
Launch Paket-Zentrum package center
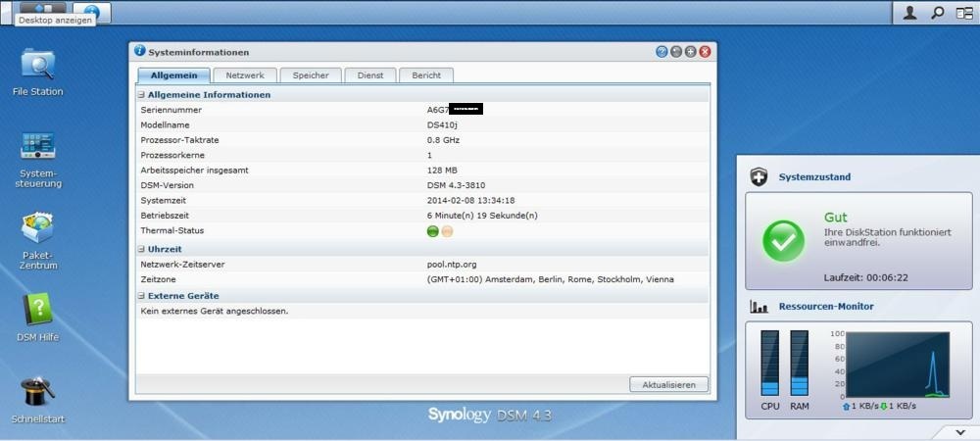coord(37,231)
